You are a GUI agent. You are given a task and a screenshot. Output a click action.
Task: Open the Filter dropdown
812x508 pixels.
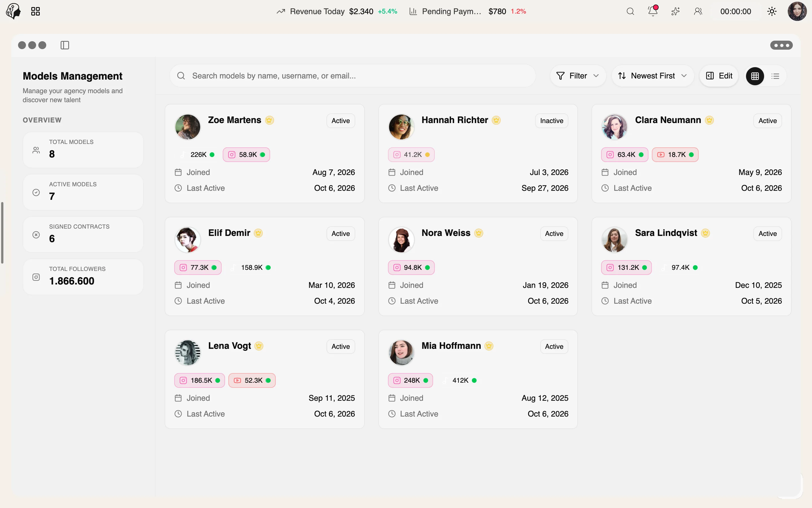[x=578, y=76]
